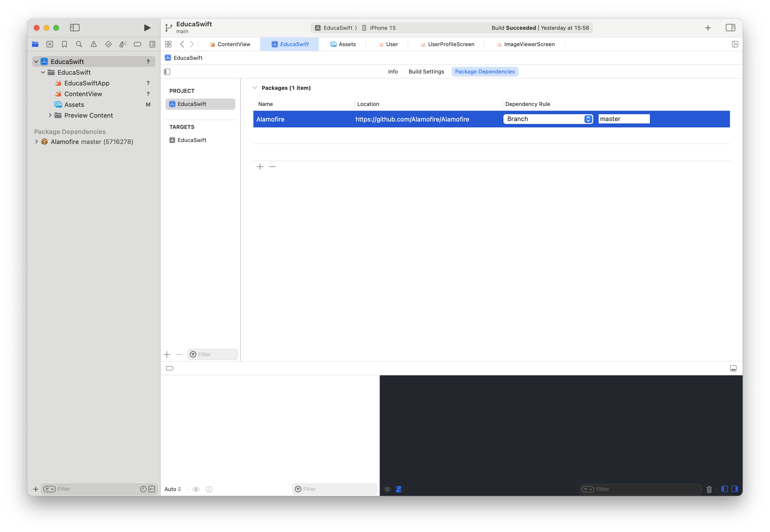Open the Branch dependency rule dropdown
This screenshot has width=770, height=532.
[x=548, y=119]
